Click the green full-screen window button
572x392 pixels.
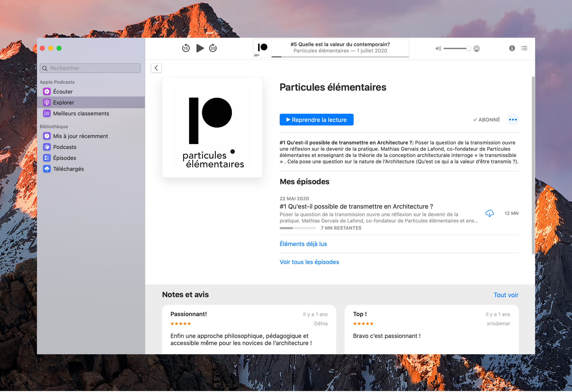click(59, 48)
